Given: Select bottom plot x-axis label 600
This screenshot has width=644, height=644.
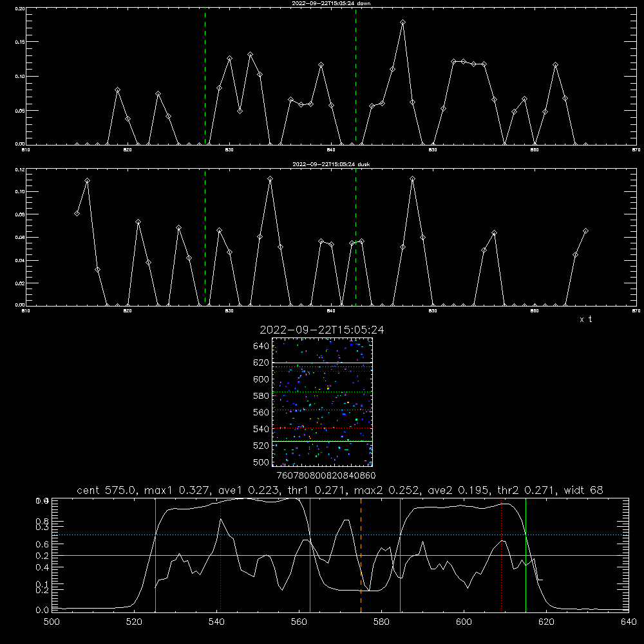Looking at the screenshot, I should [x=464, y=622].
